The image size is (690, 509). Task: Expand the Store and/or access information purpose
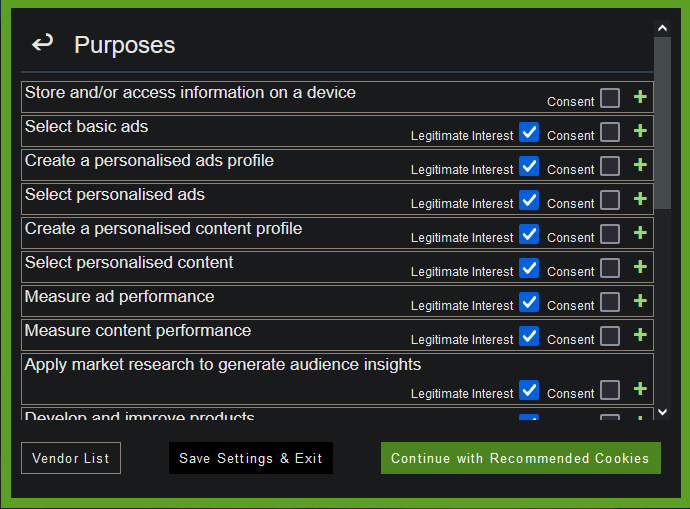640,98
